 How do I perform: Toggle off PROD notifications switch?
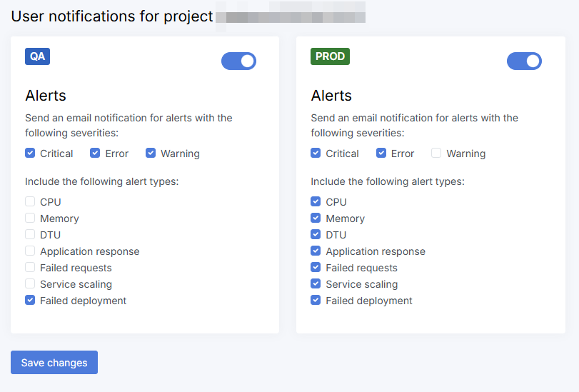pyautogui.click(x=524, y=61)
